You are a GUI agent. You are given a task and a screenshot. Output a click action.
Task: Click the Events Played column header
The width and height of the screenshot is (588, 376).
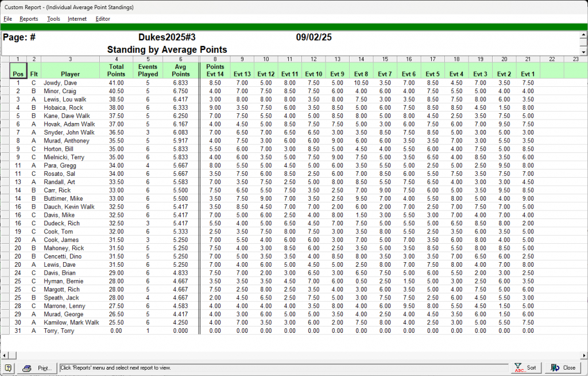click(x=148, y=70)
